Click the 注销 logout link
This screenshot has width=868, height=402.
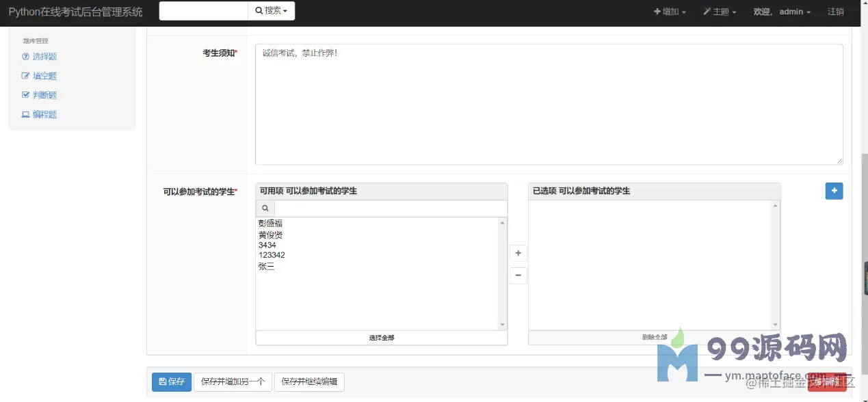(836, 12)
